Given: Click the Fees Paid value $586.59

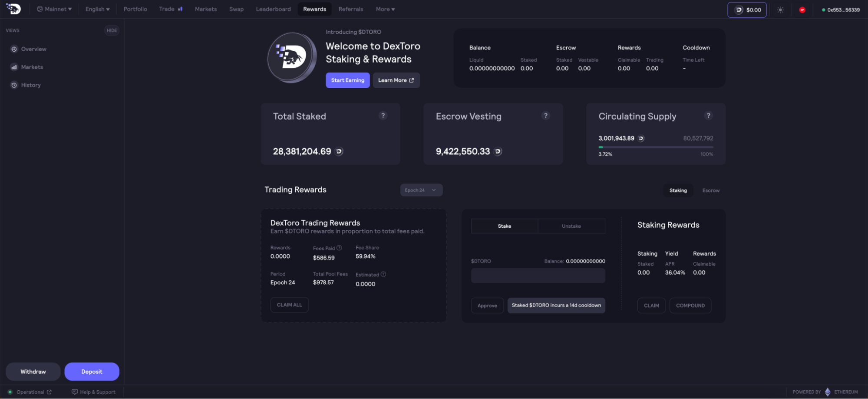Looking at the screenshot, I should coord(324,258).
